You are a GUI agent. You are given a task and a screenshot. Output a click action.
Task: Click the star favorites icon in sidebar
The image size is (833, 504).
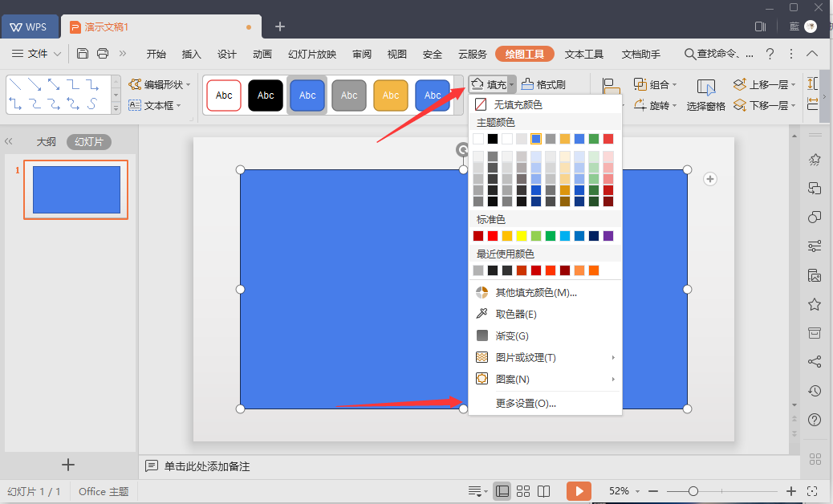point(815,304)
